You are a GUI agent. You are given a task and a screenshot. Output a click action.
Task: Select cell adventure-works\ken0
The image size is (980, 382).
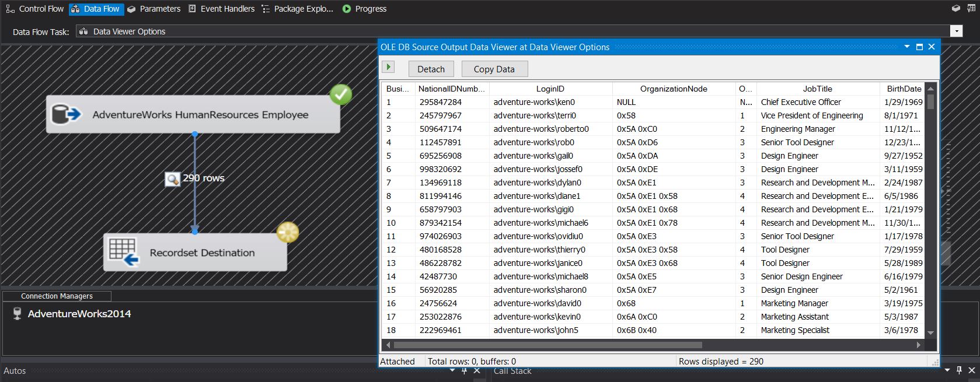pos(550,102)
